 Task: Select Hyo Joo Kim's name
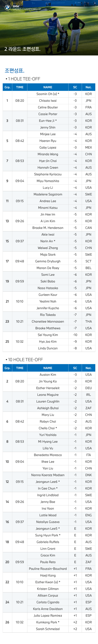[48, 342]
